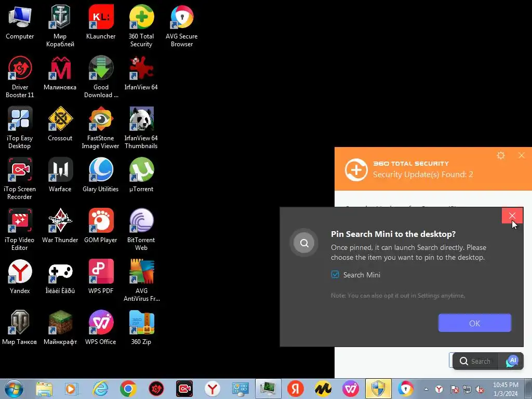Open the Майнкрафт desktop shortcut
The width and height of the screenshot is (532, 399).
[x=60, y=328]
